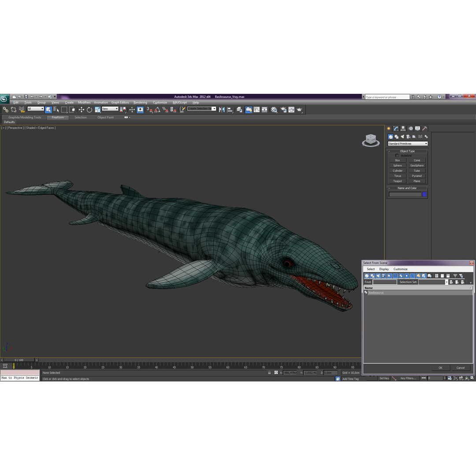
Task: Open the Modify command panel tab
Action: click(396, 129)
